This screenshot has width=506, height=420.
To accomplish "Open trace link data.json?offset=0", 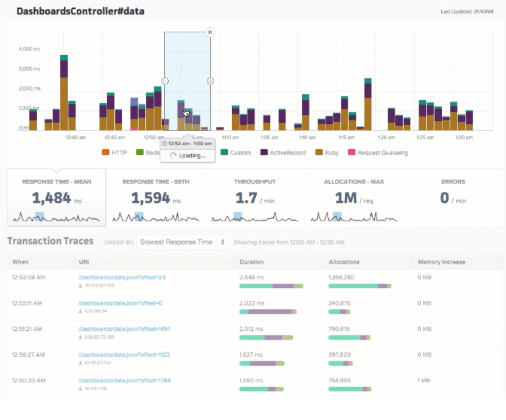I will pyautogui.click(x=120, y=303).
